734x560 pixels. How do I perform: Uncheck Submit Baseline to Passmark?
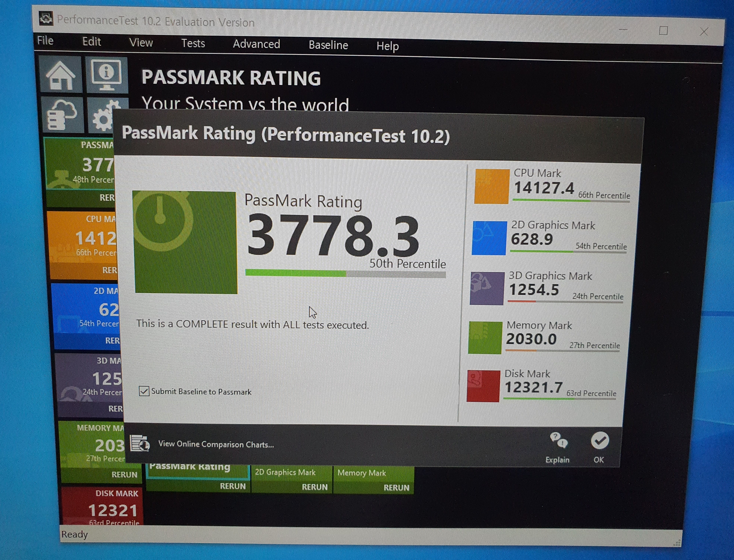(144, 391)
